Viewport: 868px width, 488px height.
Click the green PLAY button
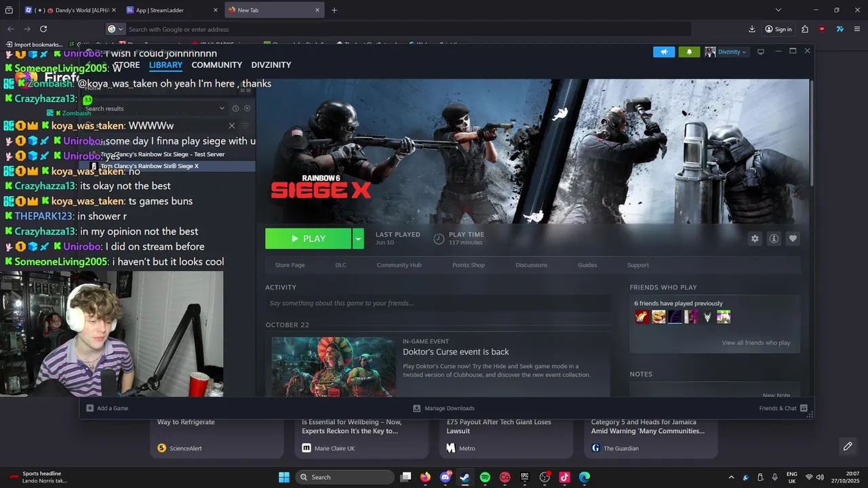tap(309, 239)
